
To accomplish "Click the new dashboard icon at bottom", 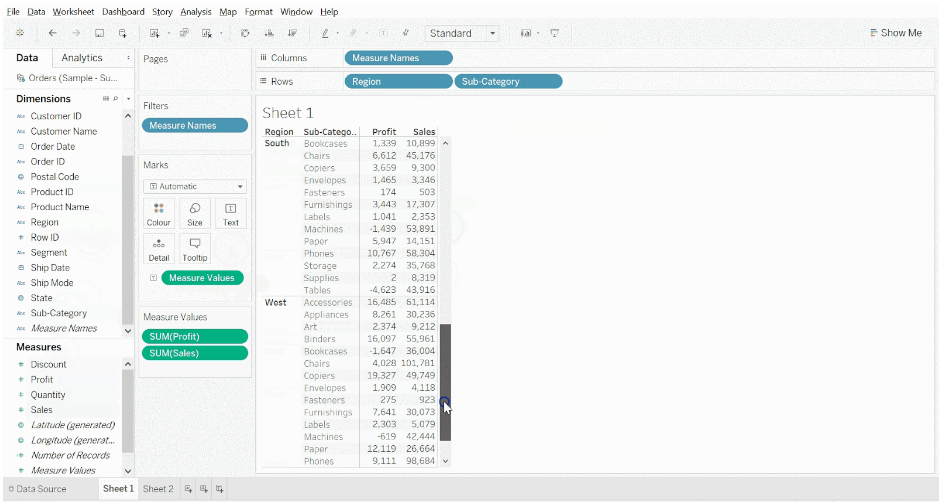I will tap(203, 489).
